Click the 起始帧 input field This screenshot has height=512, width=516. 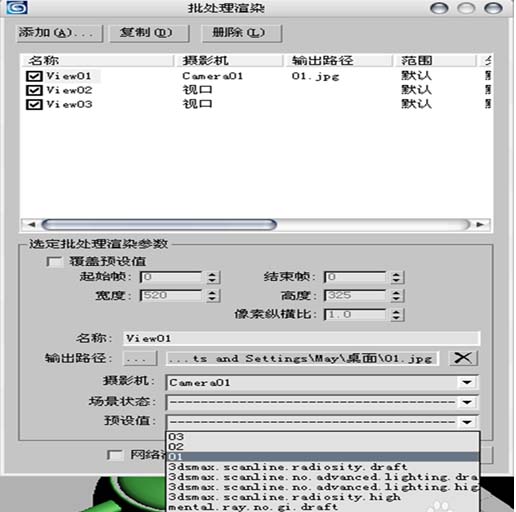point(171,277)
